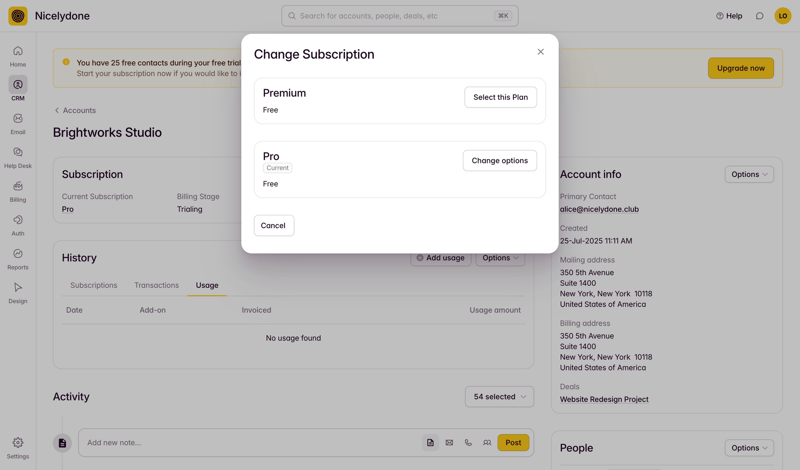The height and width of the screenshot is (470, 800).
Task: Click the Help link in the header
Action: pyautogui.click(x=729, y=16)
